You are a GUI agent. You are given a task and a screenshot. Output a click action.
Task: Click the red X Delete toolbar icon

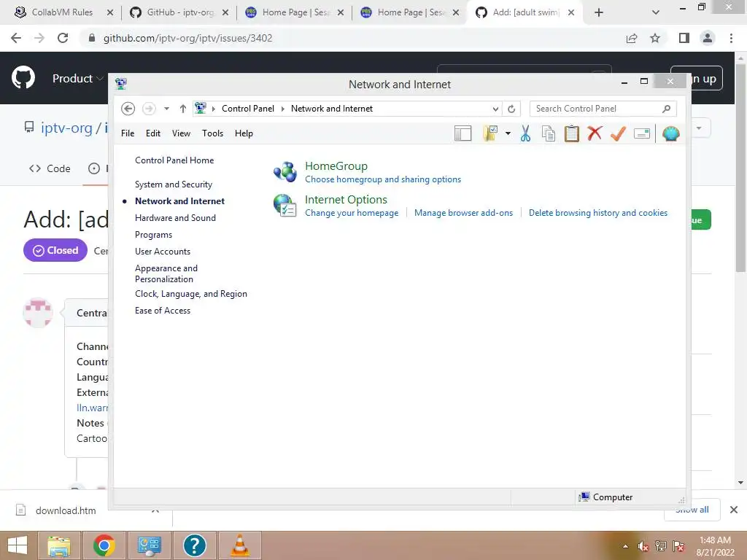595,133
